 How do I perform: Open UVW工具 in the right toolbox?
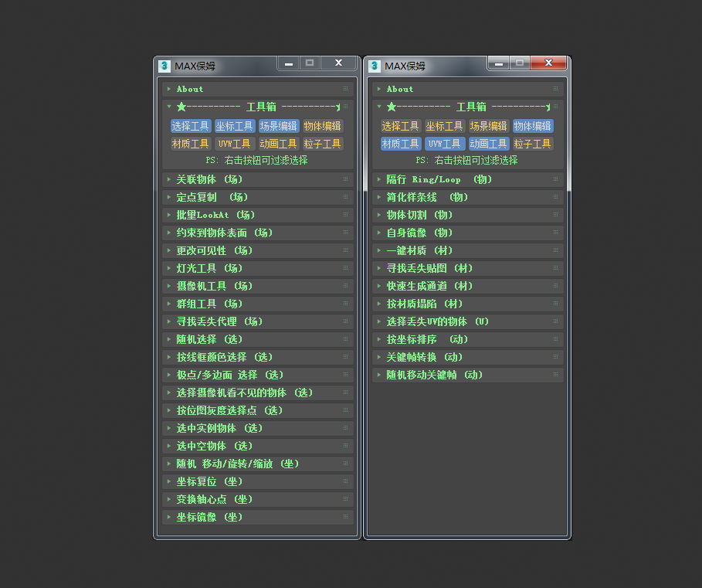[x=445, y=143]
